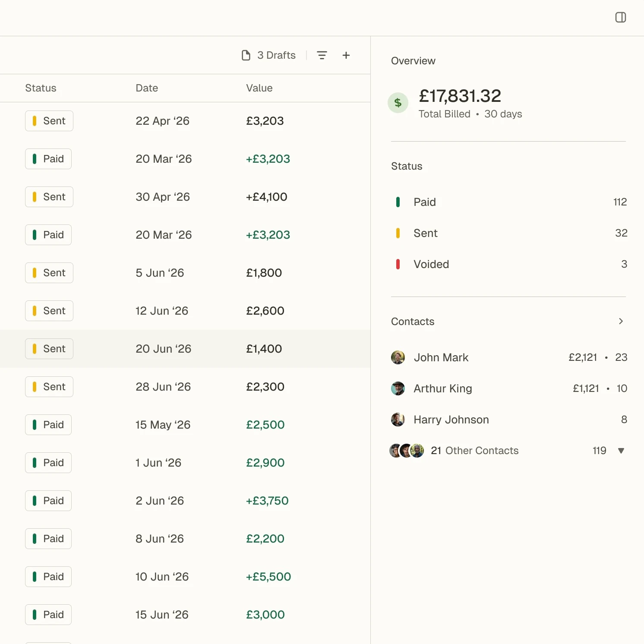Click the £2,900 value
The image size is (644, 644).
point(265,463)
